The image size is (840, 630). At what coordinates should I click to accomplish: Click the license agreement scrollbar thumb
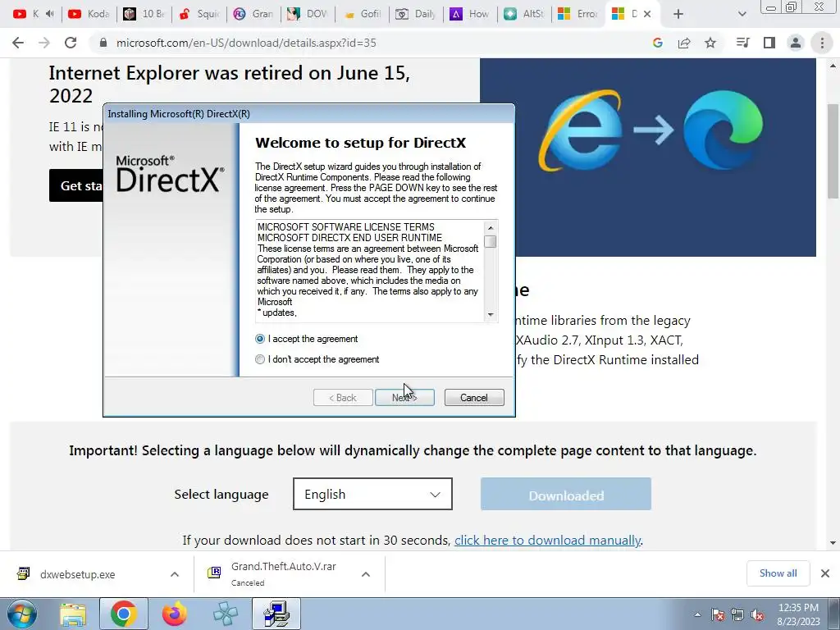click(491, 242)
